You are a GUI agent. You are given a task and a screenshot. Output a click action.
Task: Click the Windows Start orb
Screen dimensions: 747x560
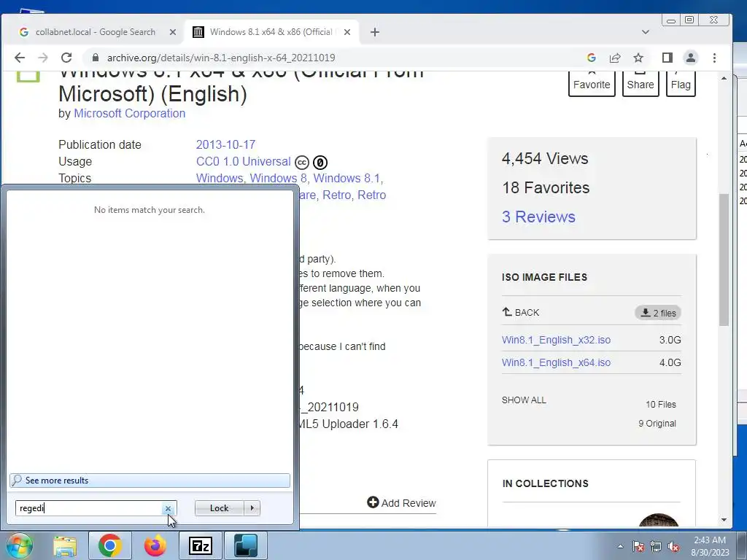[x=18, y=545]
